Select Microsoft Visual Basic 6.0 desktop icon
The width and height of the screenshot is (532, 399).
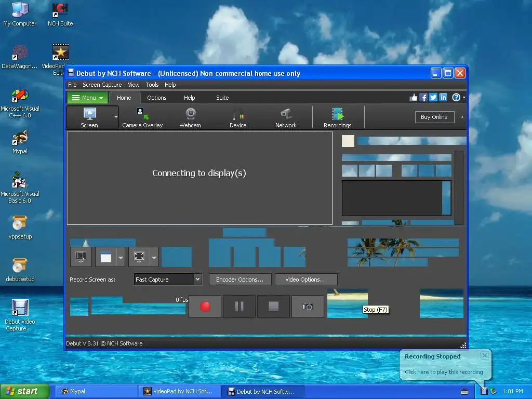20,188
